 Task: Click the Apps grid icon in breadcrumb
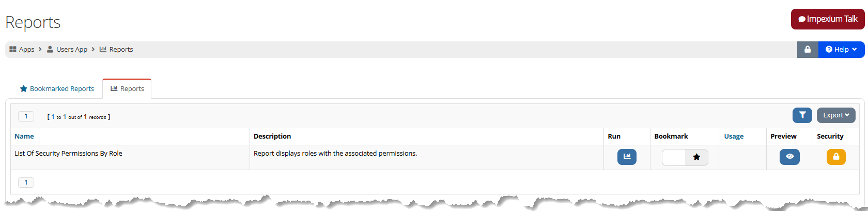(13, 49)
